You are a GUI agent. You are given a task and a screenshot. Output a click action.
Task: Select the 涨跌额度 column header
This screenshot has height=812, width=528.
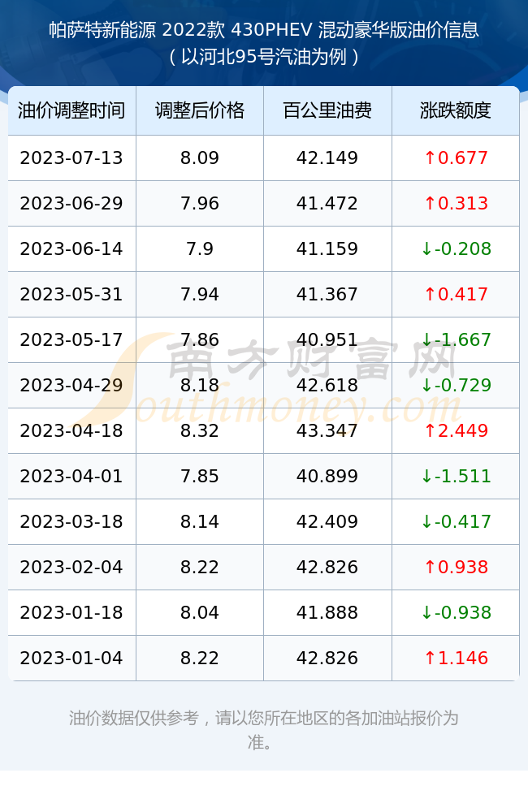click(x=456, y=110)
